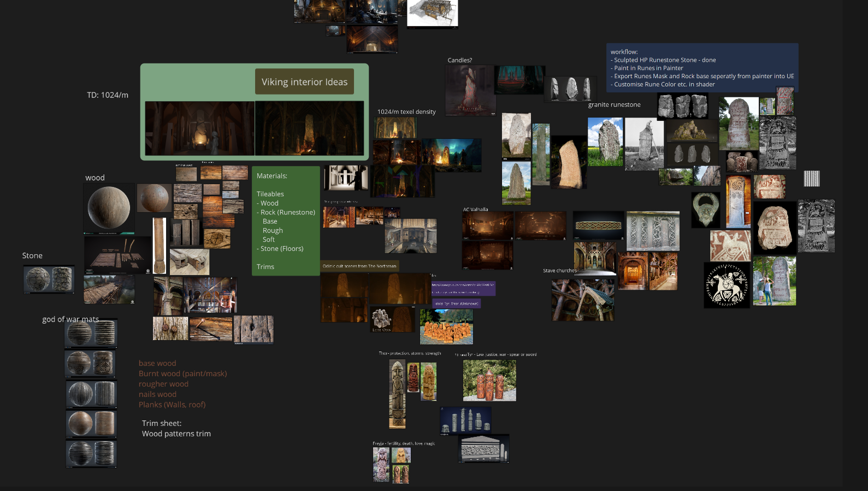
Task: Select the three orange idols on rock image
Action: (489, 381)
